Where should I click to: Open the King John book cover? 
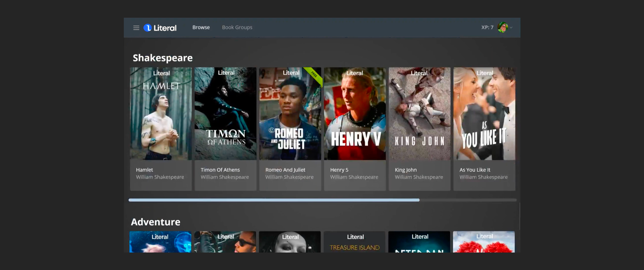click(419, 114)
